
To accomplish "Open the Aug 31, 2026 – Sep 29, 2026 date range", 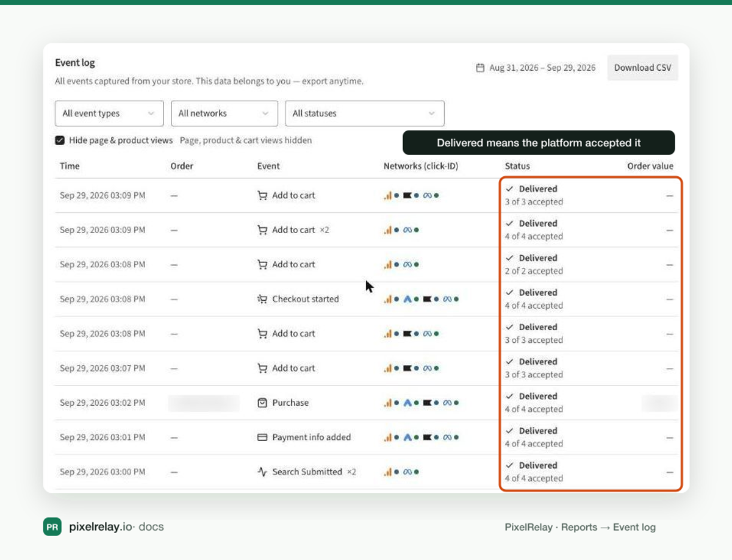I will pos(536,68).
